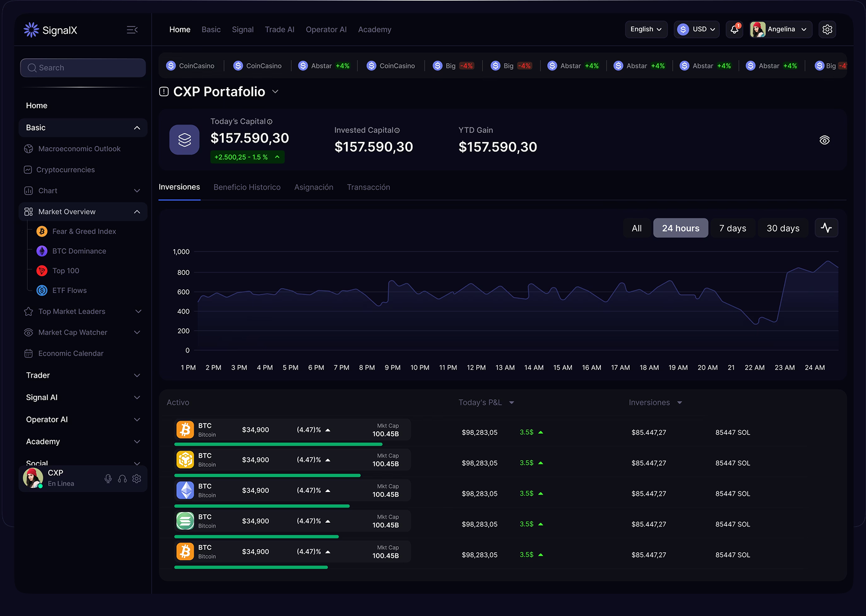Screen dimensions: 866x616
Task: Open Economic Calendar link
Action: [70, 354]
